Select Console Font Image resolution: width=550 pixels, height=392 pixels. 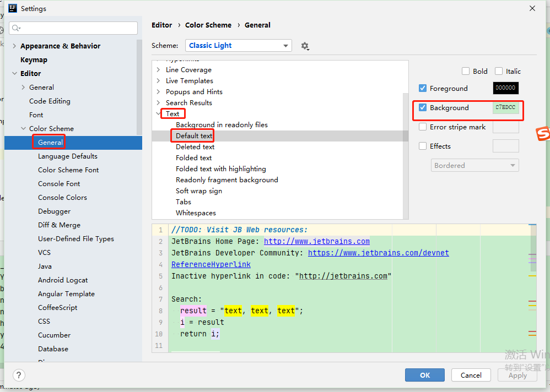click(59, 183)
